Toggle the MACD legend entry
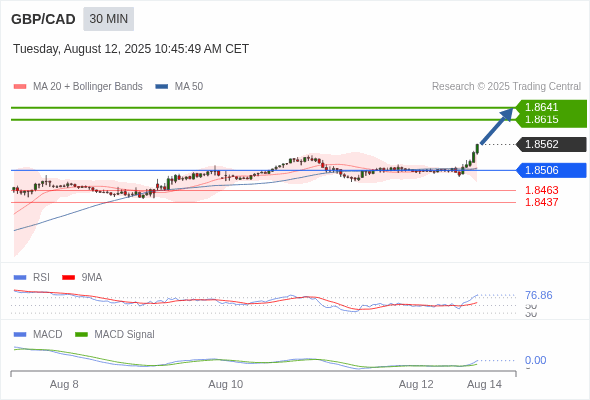590x400 pixels. click(38, 334)
